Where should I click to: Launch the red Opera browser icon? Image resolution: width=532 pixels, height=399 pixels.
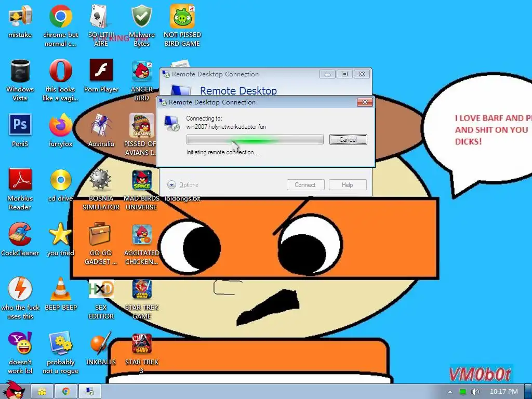[60, 71]
